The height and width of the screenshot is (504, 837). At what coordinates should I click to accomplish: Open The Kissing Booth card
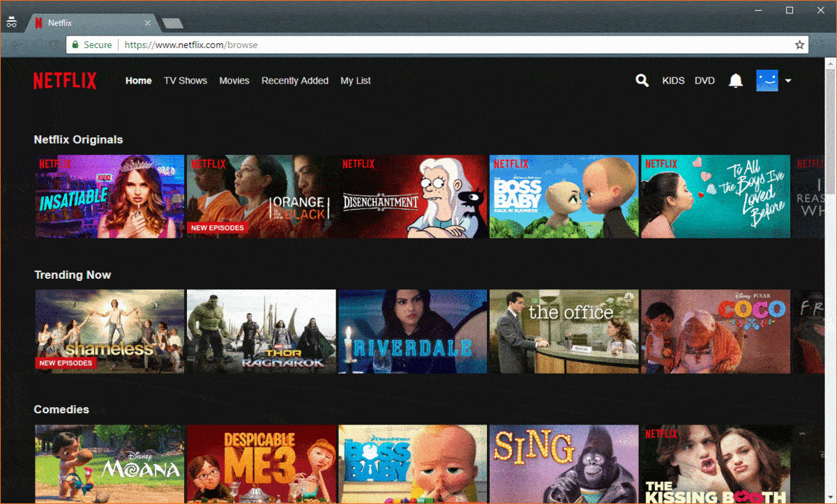coord(716,464)
